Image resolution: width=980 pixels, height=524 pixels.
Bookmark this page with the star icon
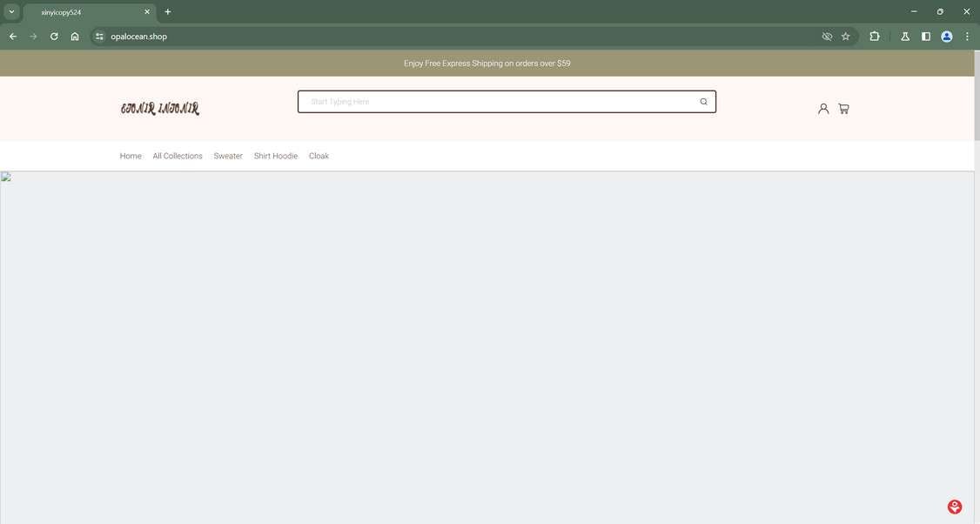click(845, 36)
